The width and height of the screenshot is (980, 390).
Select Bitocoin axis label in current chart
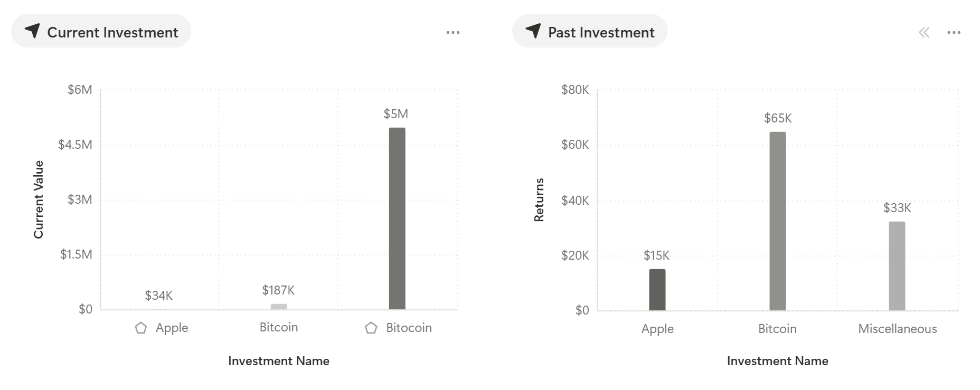(409, 328)
